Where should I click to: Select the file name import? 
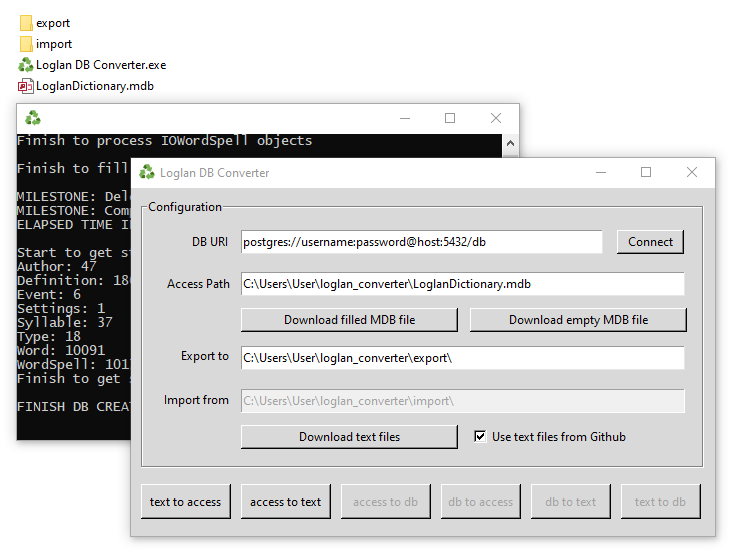tap(54, 44)
